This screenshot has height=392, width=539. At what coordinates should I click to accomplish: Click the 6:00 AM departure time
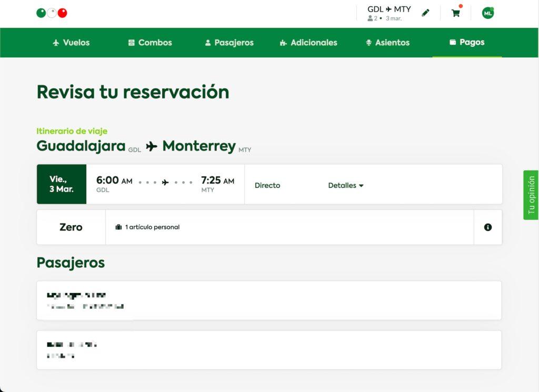pyautogui.click(x=114, y=180)
